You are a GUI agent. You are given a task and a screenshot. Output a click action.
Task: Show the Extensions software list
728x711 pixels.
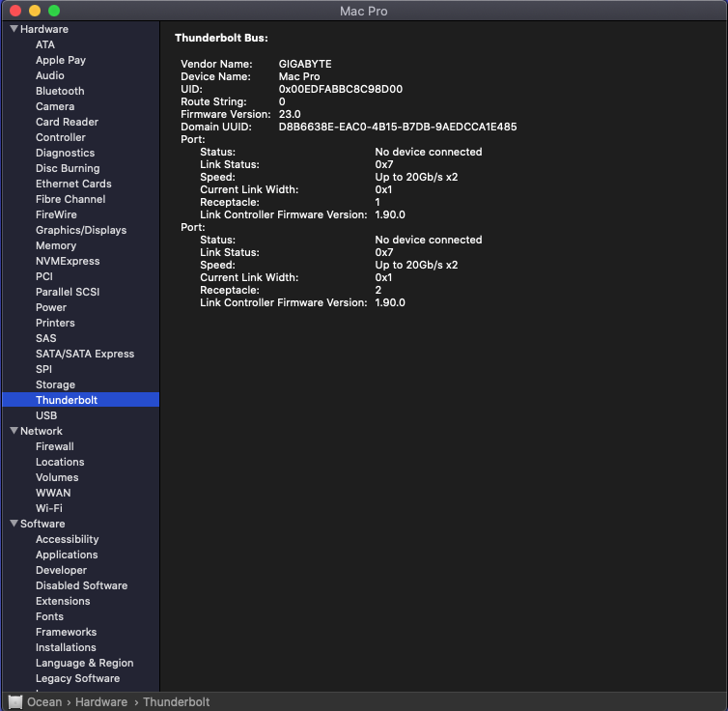click(63, 601)
